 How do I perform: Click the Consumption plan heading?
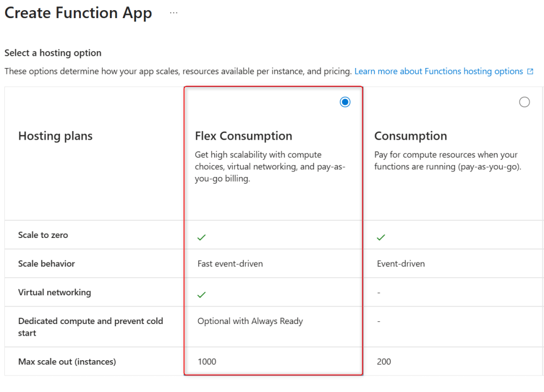(411, 136)
